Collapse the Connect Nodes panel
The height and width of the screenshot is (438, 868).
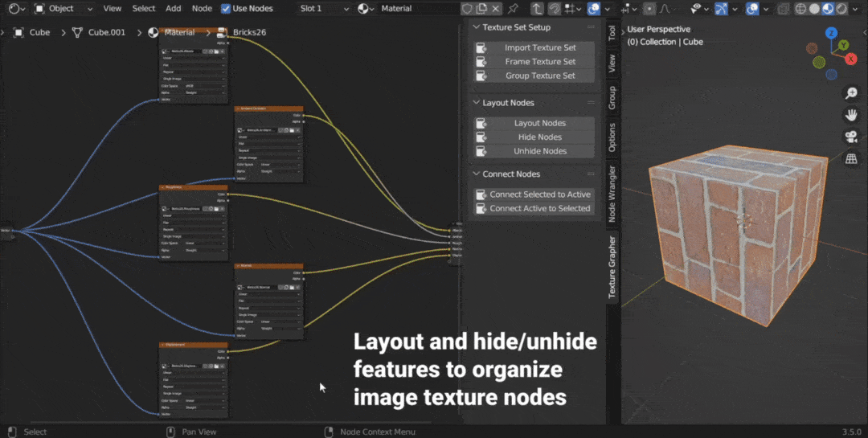tap(477, 174)
